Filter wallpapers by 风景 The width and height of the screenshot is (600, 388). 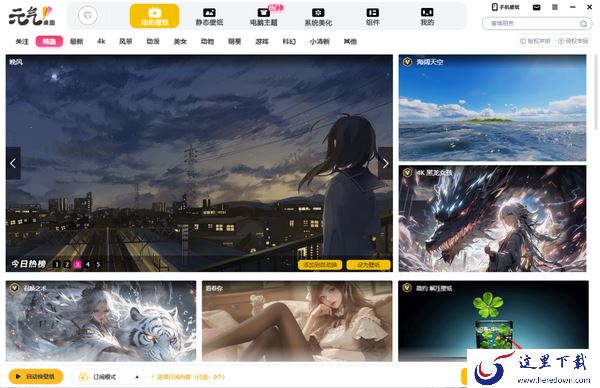point(126,41)
